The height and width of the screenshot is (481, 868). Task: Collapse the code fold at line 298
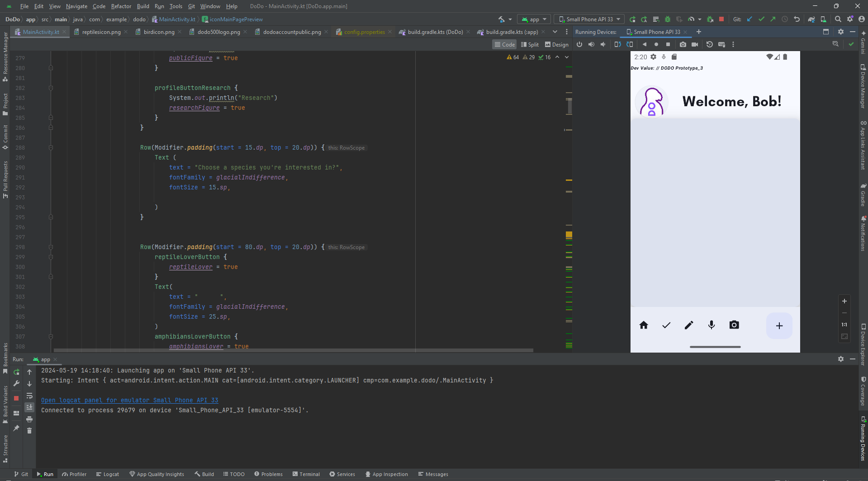[51, 247]
